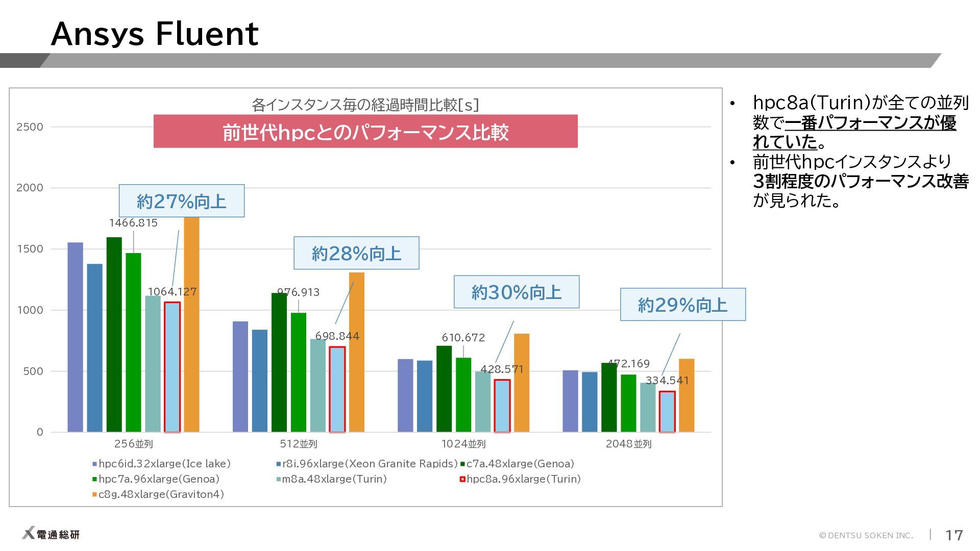Click the orange Graviton4 bar at 512並列
980x551 pixels.
357,352
